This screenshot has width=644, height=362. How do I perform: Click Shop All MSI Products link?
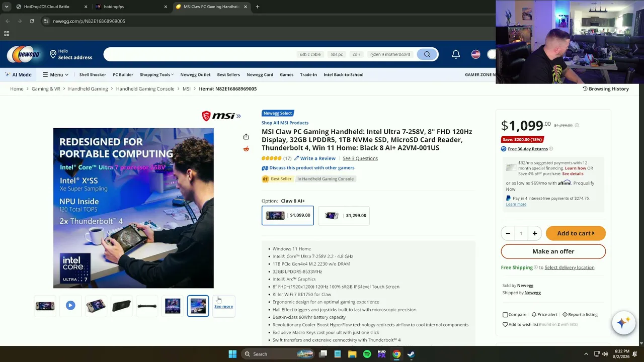pos(285,123)
